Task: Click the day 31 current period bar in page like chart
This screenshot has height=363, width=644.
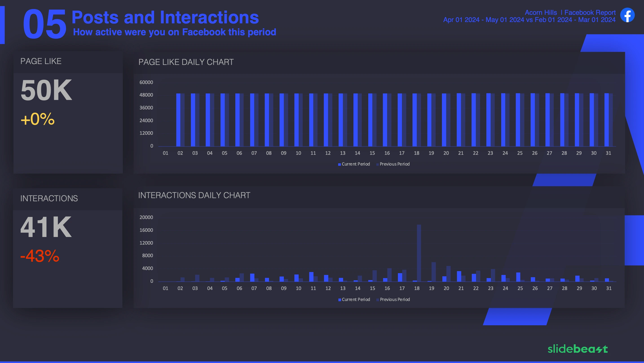Action: (x=607, y=120)
